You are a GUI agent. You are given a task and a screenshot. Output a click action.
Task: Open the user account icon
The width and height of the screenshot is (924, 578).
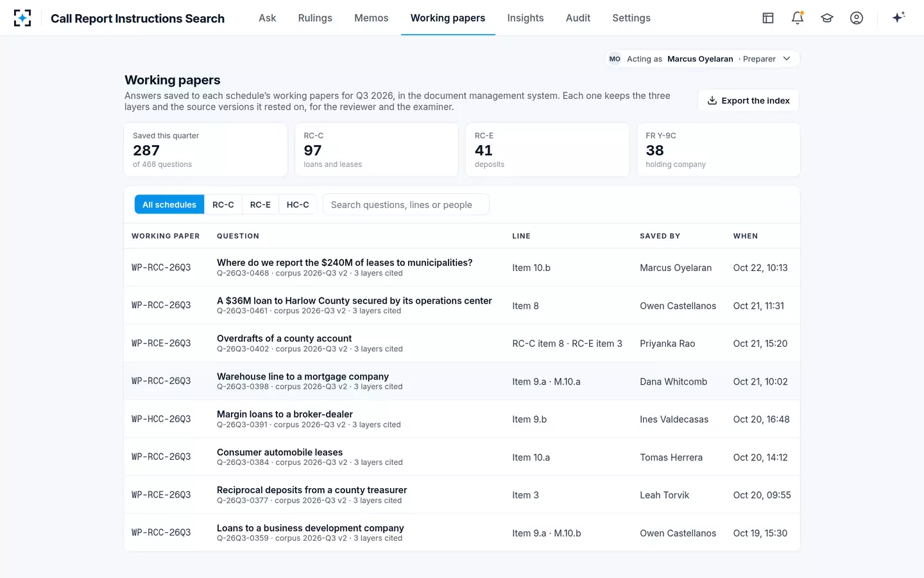(x=857, y=18)
